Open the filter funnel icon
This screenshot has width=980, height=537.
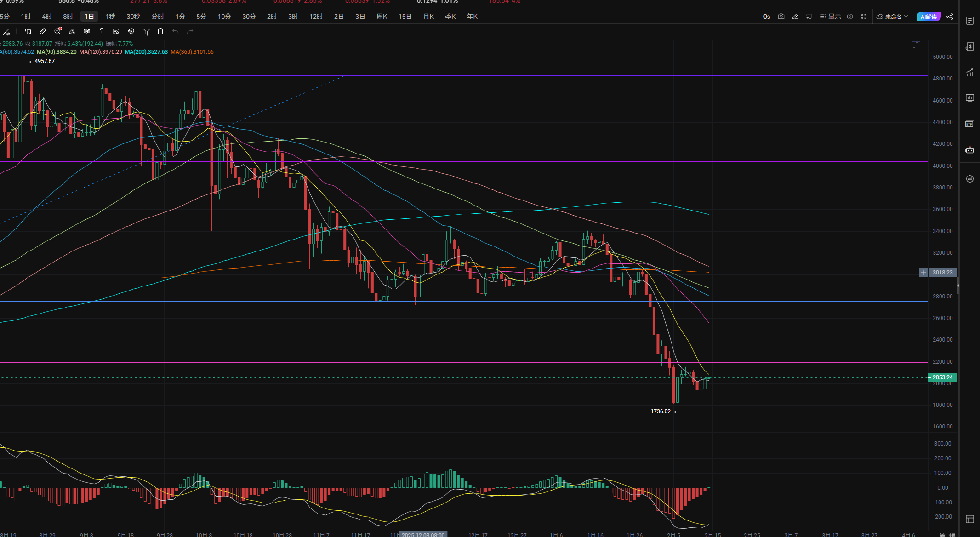pos(146,31)
